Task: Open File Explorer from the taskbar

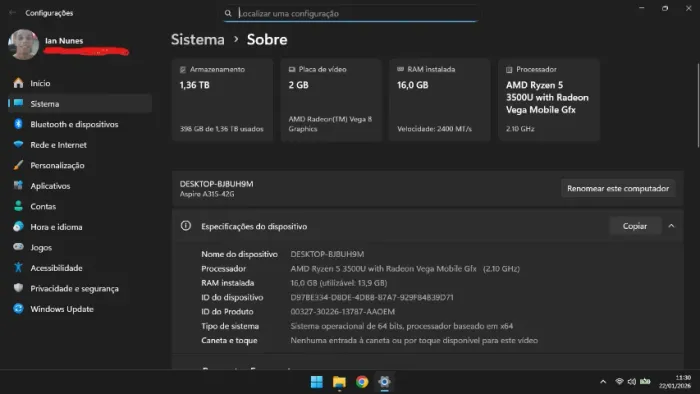Action: pyautogui.click(x=339, y=382)
